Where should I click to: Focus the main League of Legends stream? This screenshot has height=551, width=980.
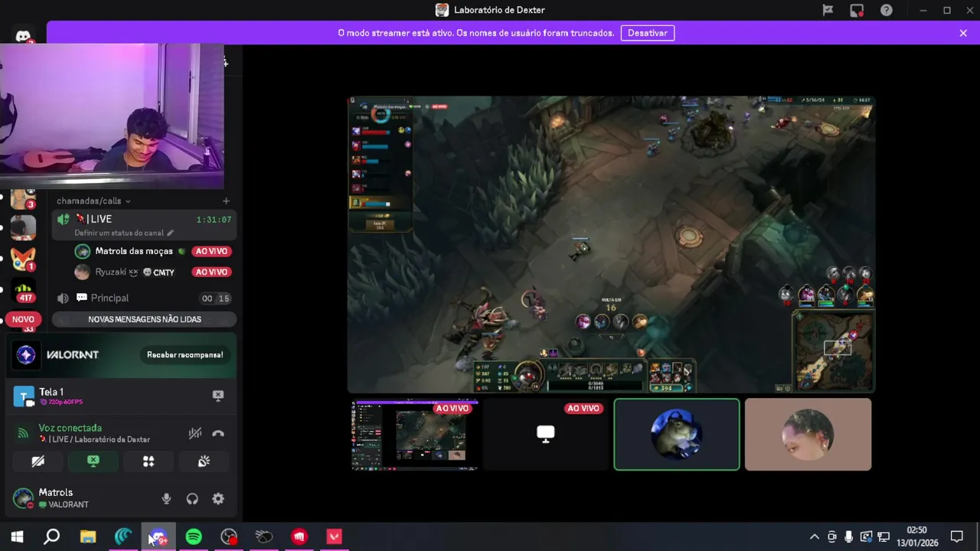[x=611, y=244]
